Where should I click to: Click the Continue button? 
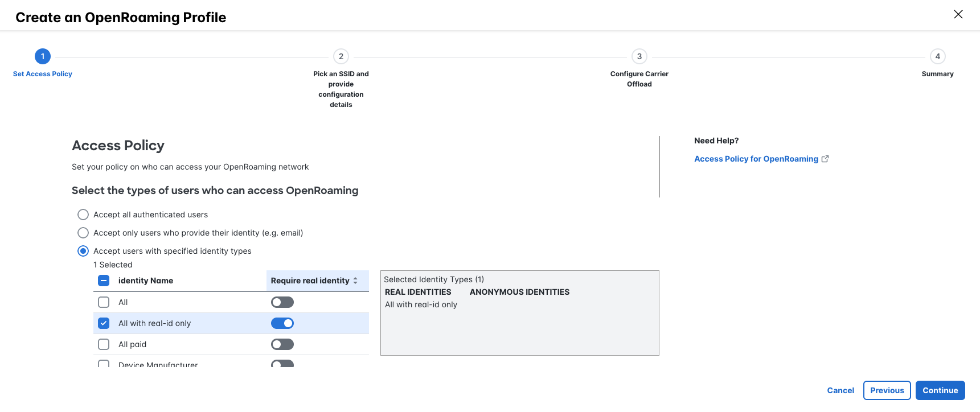click(x=940, y=390)
